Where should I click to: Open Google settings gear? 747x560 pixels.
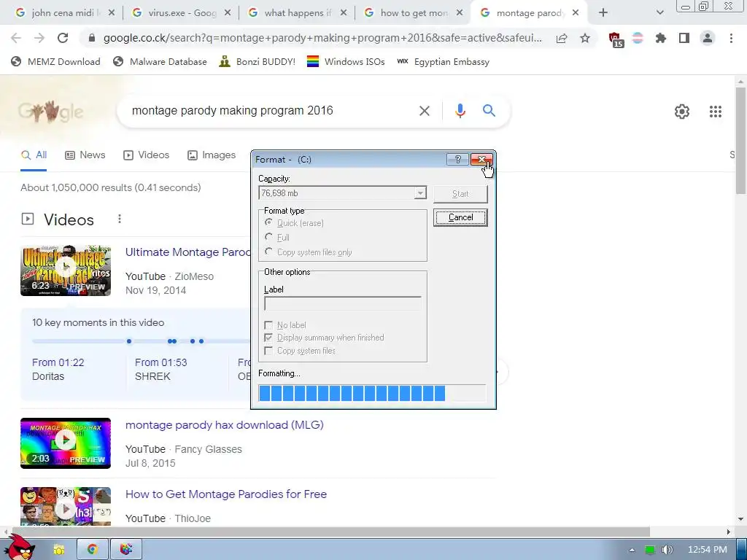[682, 112]
